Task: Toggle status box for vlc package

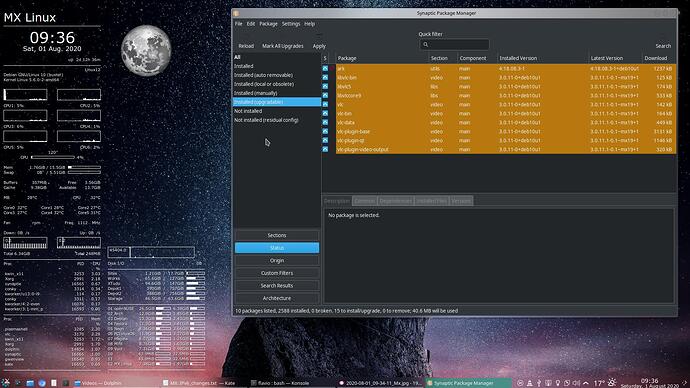Action: 325,105
